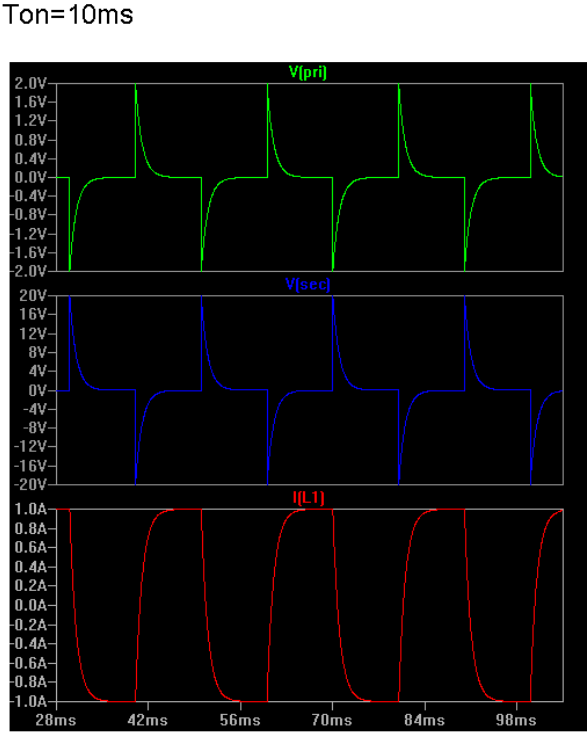Click the 0.0A tick on current axis
The height and width of the screenshot is (732, 587).
point(31,605)
